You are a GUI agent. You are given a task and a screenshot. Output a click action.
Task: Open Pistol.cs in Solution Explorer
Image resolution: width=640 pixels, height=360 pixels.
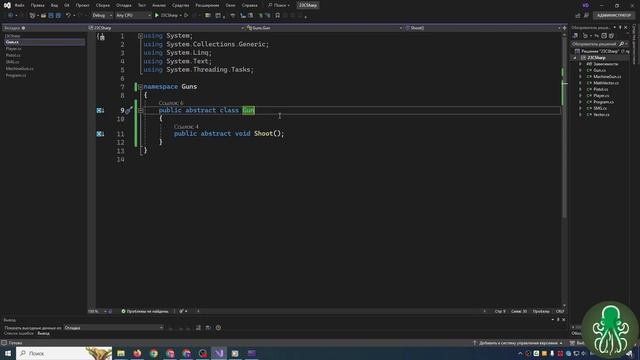click(x=600, y=89)
